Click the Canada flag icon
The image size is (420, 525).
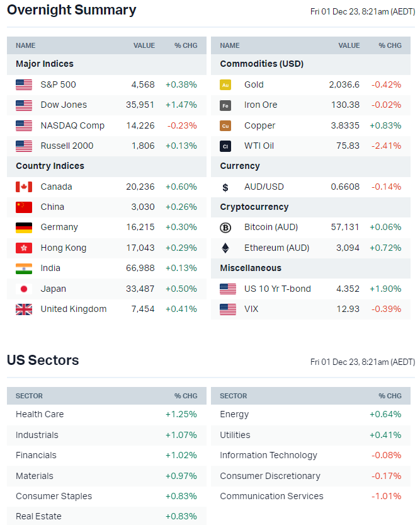(24, 187)
